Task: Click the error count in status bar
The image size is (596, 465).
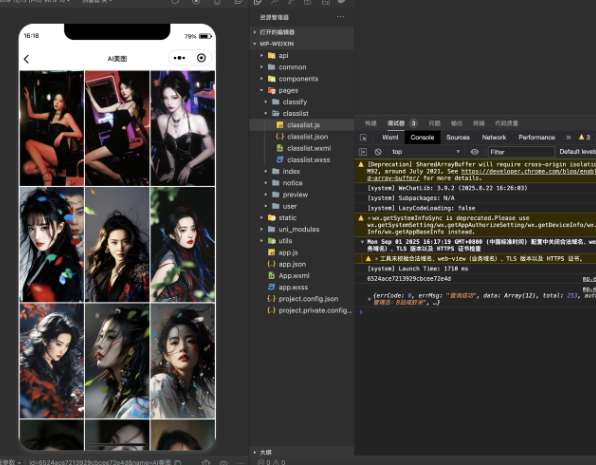Action: pos(265,462)
